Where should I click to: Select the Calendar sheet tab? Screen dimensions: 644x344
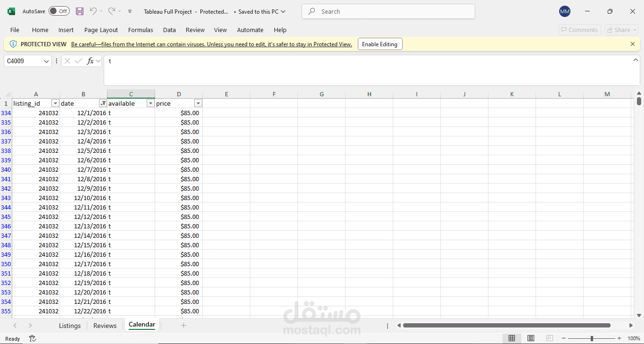142,325
